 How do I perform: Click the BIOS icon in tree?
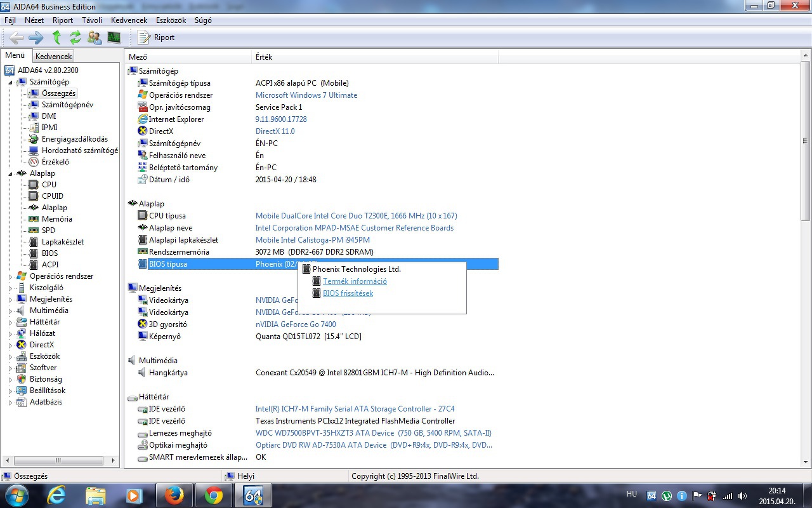[34, 253]
